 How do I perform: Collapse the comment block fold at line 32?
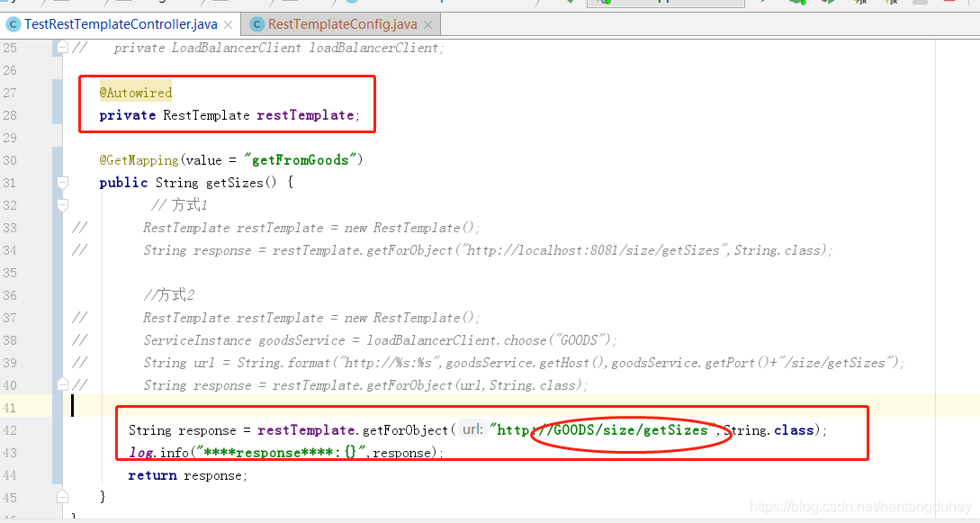click(62, 204)
